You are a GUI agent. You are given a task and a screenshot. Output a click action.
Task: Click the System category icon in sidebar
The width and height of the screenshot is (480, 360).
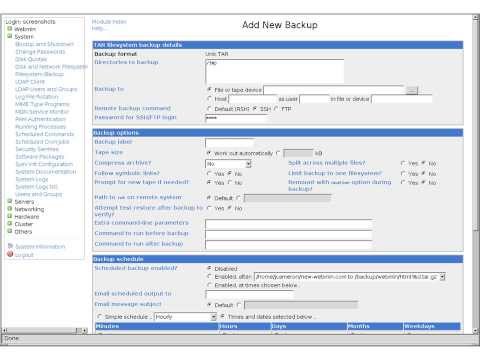[10, 36]
